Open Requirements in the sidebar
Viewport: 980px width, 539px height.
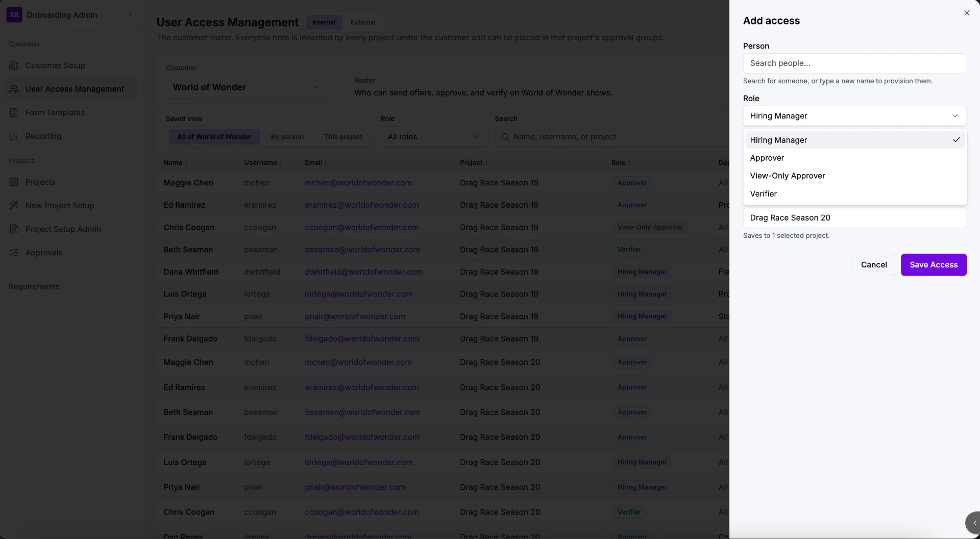[x=34, y=287]
